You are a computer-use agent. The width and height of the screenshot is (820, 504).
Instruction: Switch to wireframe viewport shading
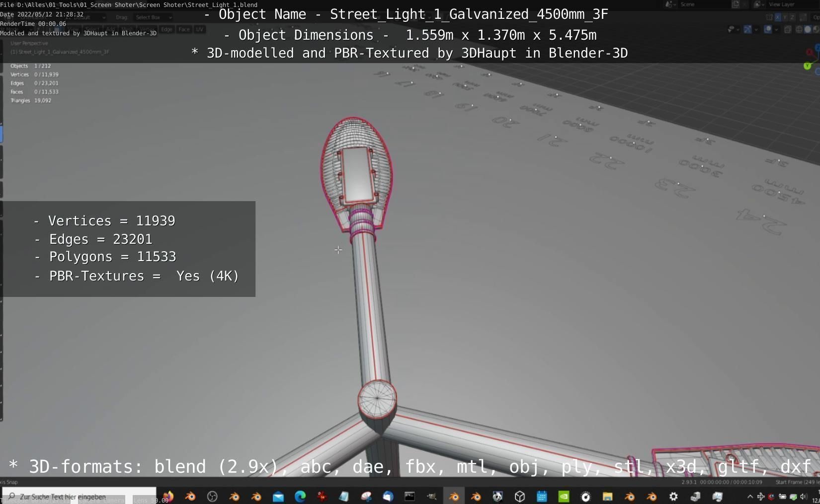799,29
